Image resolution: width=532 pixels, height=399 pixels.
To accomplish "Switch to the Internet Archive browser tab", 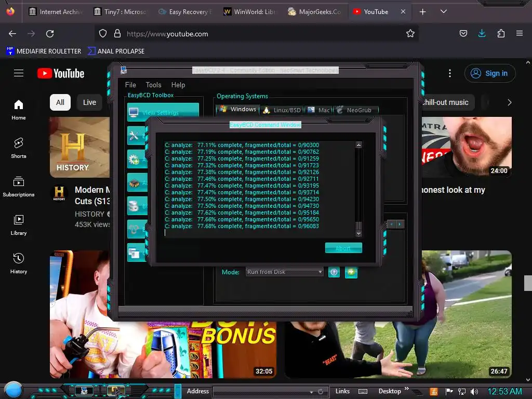I will 56,12.
